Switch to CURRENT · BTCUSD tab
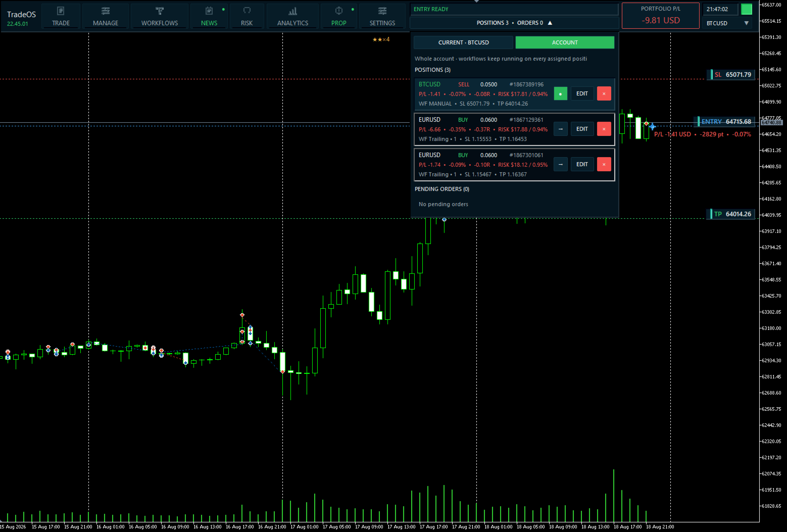Screen dimensions: 787x532 pos(463,42)
